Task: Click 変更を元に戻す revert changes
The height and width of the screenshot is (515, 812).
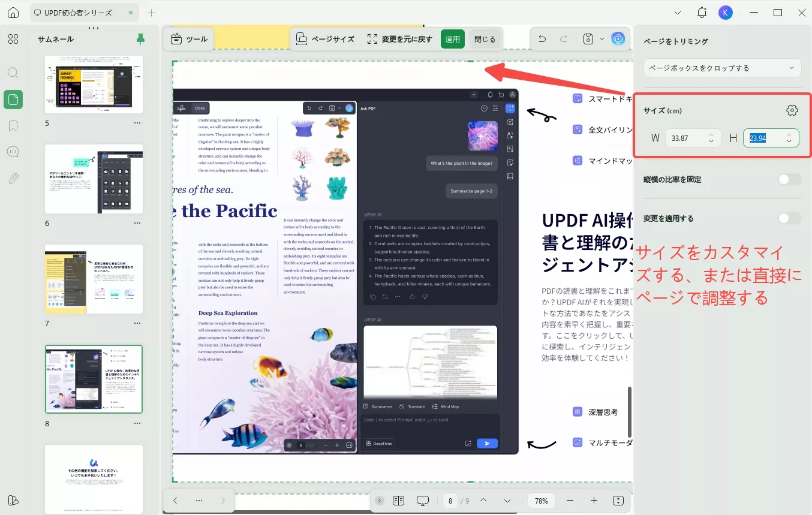Action: (x=399, y=39)
